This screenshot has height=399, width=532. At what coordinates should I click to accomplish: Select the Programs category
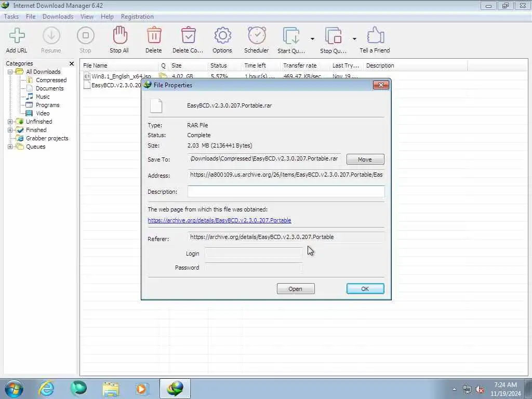tap(47, 105)
